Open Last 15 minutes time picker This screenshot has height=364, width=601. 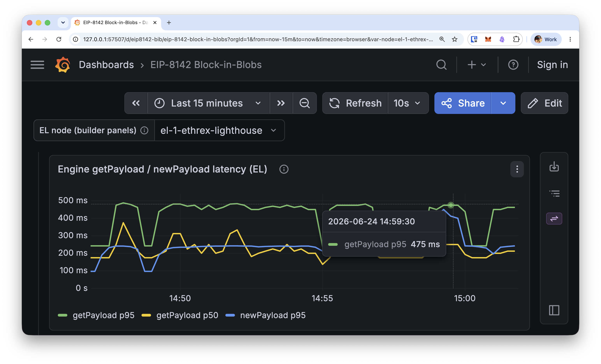pyautogui.click(x=209, y=103)
